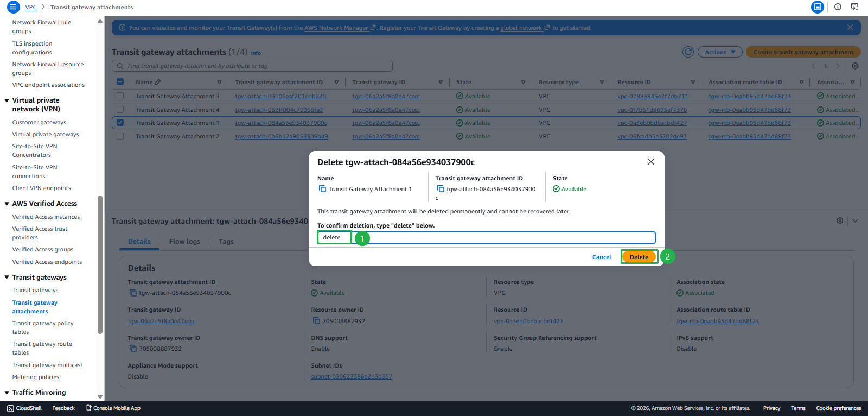
Task: Open the AWS Network Manager link
Action: point(336,28)
